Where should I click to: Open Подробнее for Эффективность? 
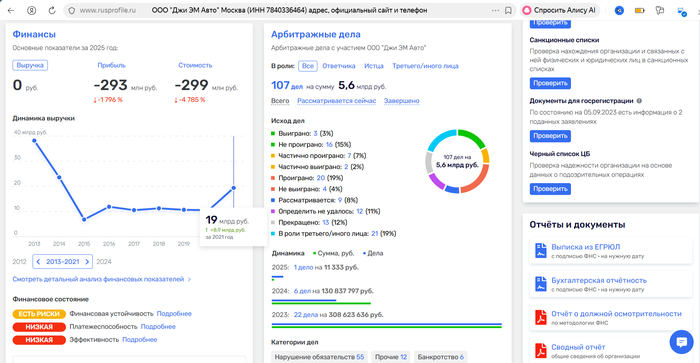coord(140,340)
